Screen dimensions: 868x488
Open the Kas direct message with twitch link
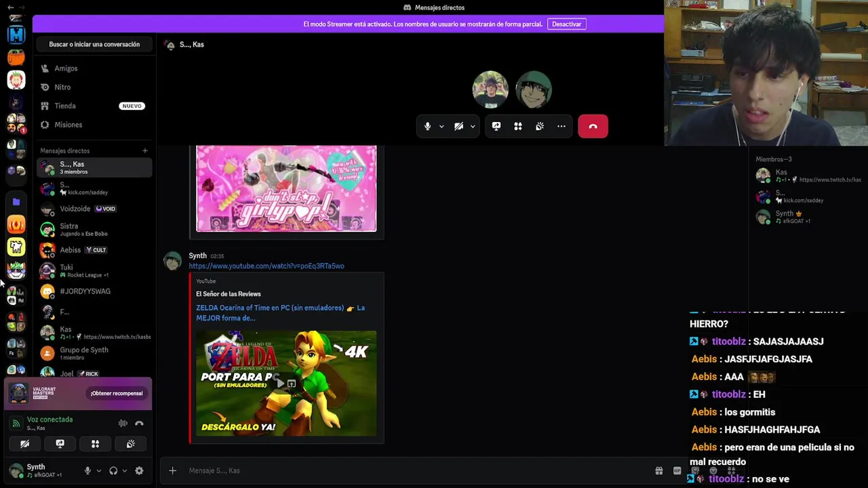coord(94,332)
